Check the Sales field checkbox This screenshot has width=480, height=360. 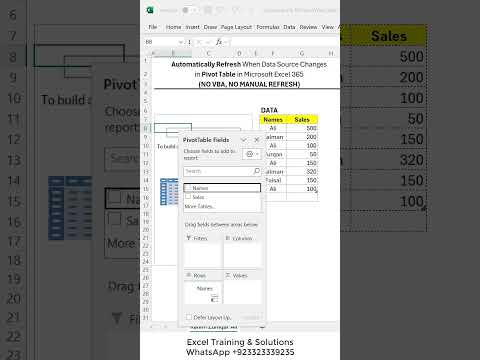[188, 197]
